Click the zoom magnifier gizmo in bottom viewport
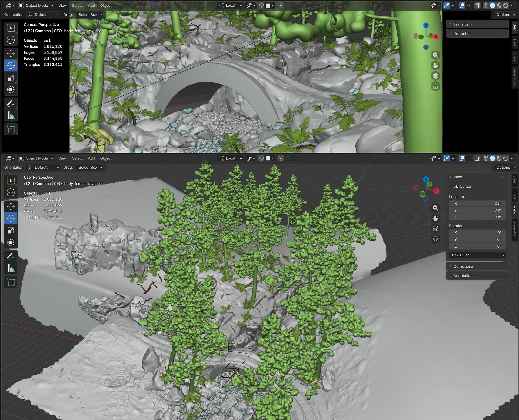Viewport: 519px width, 420px height. coord(435,208)
